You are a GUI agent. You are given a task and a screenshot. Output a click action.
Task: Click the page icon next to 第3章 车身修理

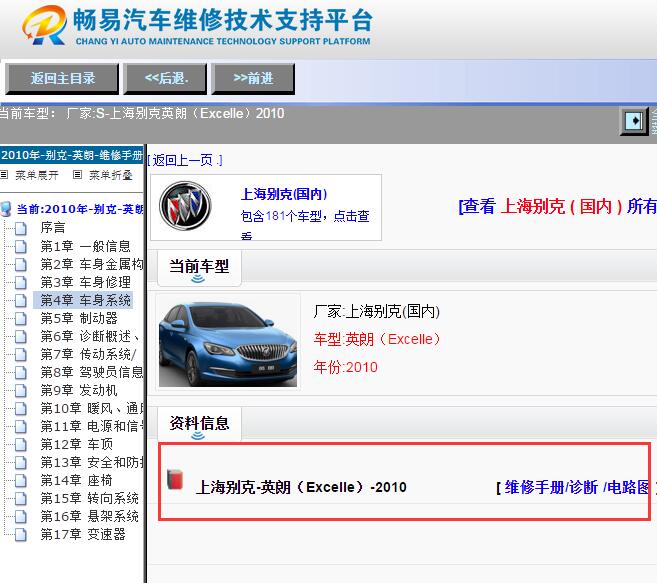click(x=21, y=282)
